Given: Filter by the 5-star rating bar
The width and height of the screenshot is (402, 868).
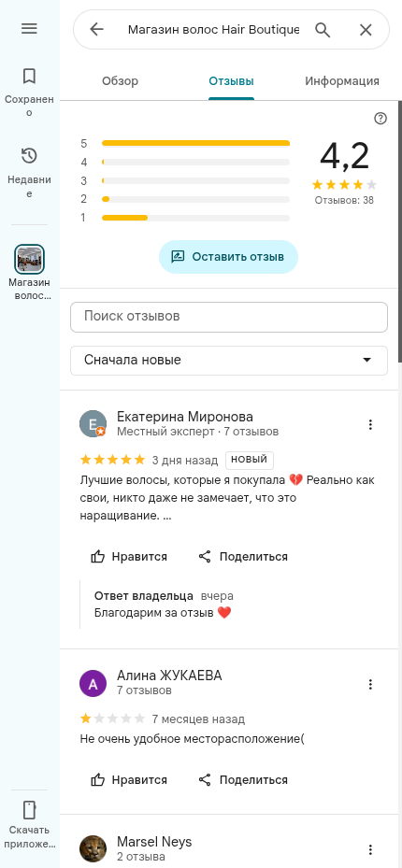Looking at the screenshot, I should (x=185, y=143).
